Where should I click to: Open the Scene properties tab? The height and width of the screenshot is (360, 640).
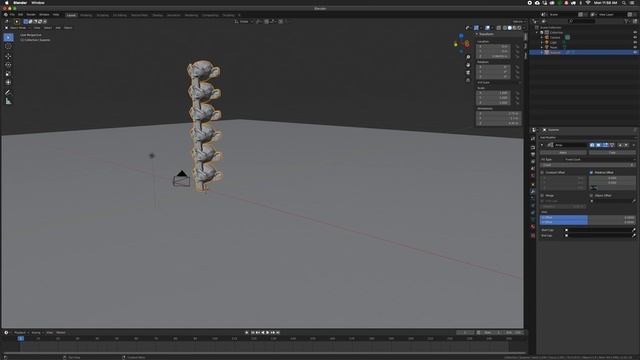point(533,169)
